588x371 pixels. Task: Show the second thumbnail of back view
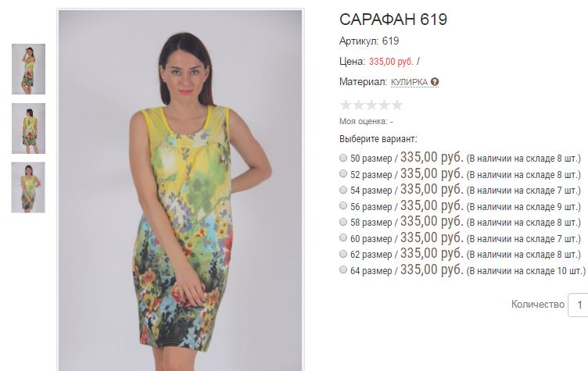pyautogui.click(x=28, y=129)
